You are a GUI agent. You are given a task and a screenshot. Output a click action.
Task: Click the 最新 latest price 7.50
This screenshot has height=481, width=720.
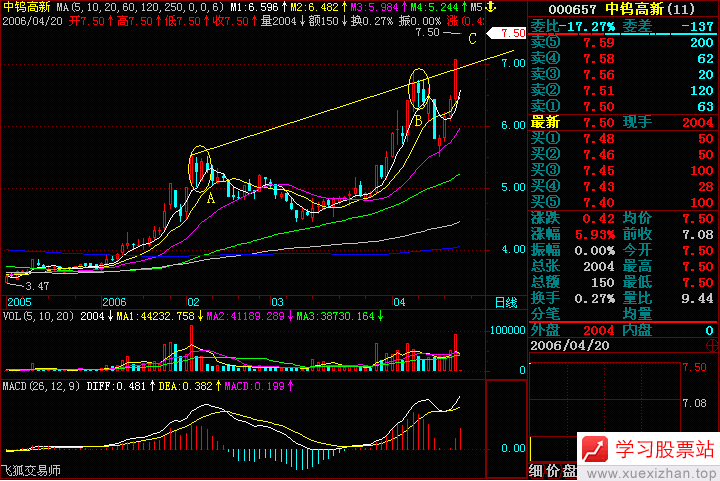(599, 123)
